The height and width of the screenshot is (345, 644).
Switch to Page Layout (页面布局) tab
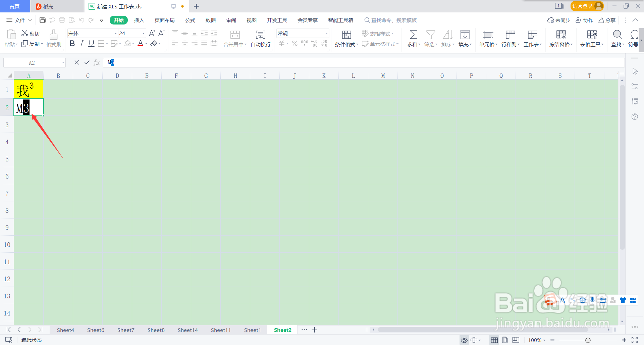[x=164, y=20]
